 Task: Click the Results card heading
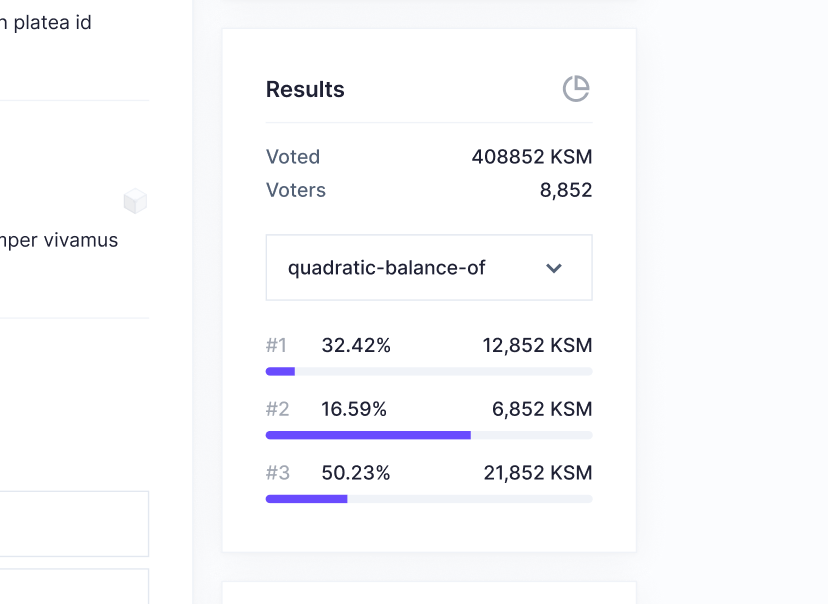(304, 89)
